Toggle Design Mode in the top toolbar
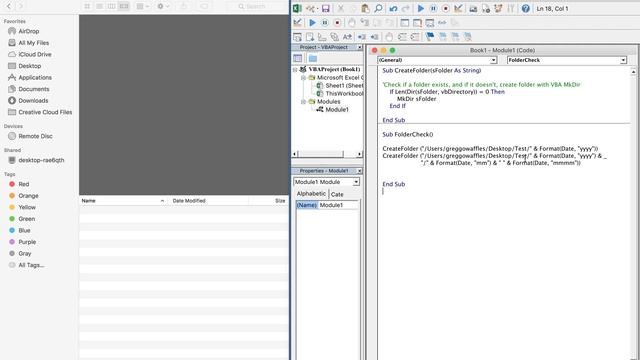640x360 pixels. [x=458, y=8]
